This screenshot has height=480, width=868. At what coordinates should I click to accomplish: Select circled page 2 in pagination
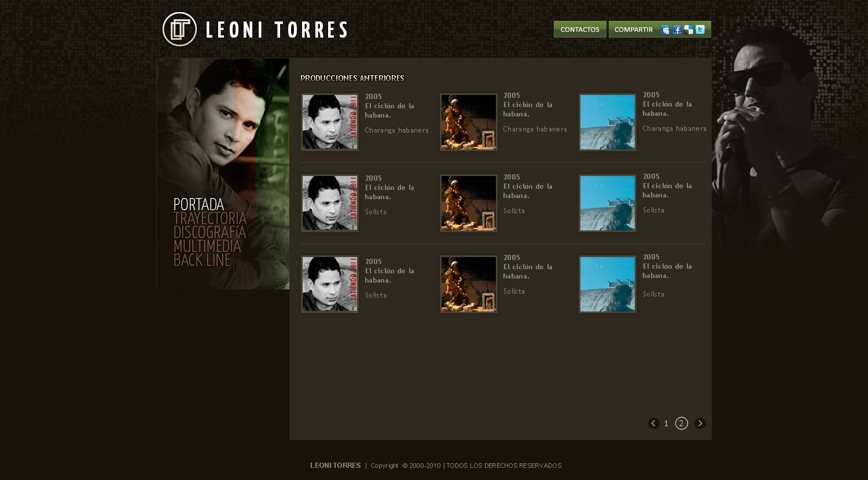682,423
